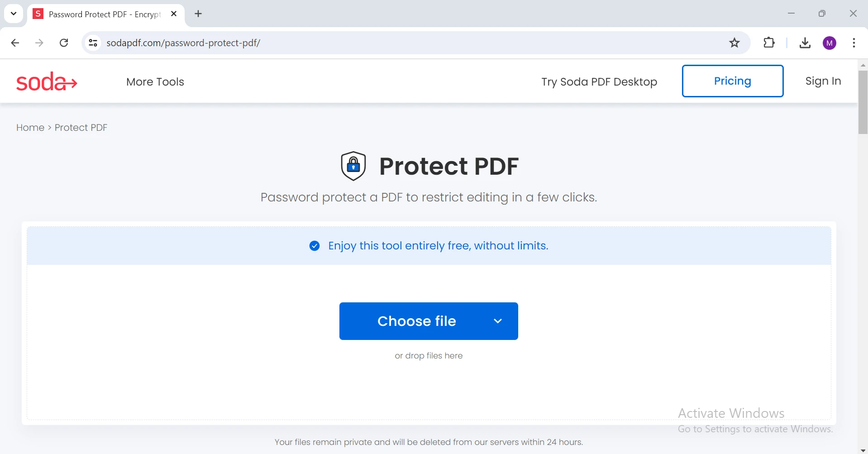Click the Home breadcrumb link
This screenshot has width=868, height=454.
click(30, 128)
